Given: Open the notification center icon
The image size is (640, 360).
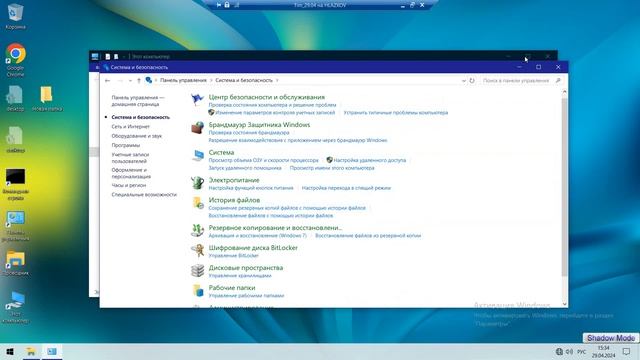Looking at the screenshot, I should click(627, 351).
